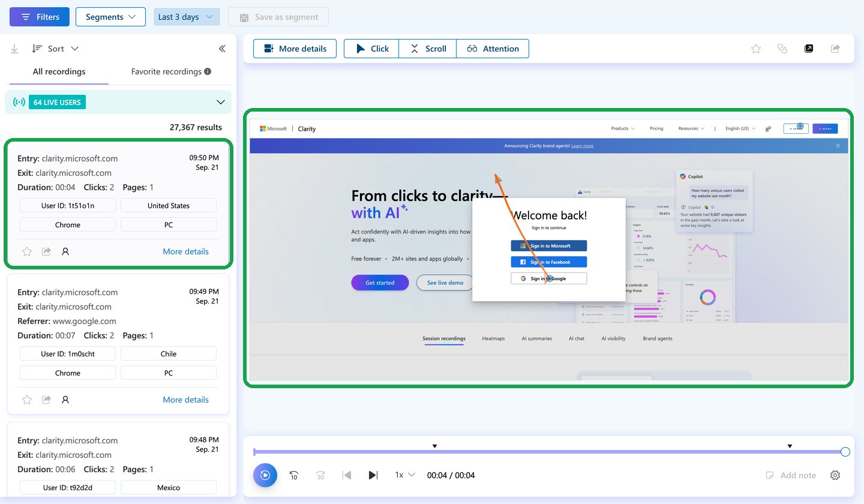Click the User ID t92d2d tag
864x504 pixels.
tap(68, 488)
